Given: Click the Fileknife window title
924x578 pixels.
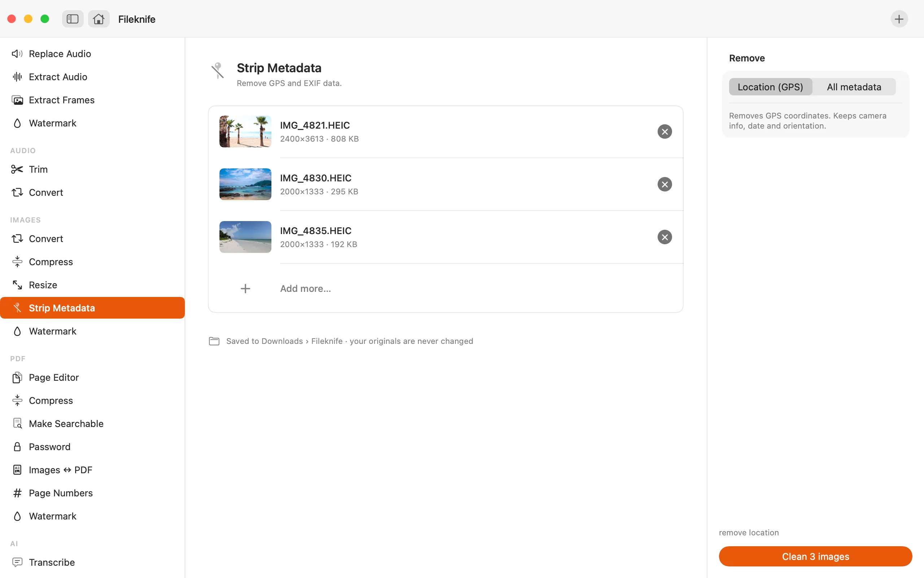Looking at the screenshot, I should click(x=137, y=19).
